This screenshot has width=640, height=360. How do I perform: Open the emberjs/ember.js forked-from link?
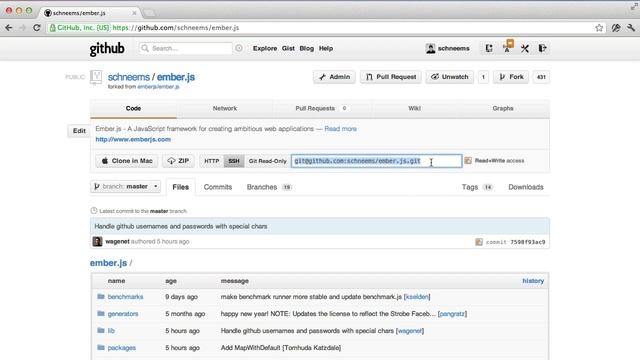click(x=158, y=87)
